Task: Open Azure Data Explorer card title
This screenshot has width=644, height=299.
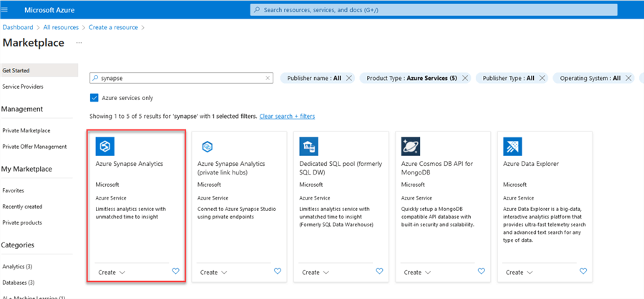Action: 531,164
